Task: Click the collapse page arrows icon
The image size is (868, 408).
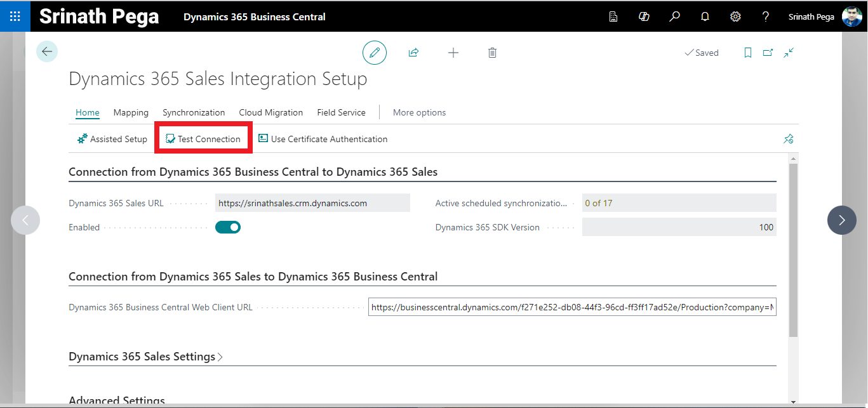Action: (x=789, y=53)
